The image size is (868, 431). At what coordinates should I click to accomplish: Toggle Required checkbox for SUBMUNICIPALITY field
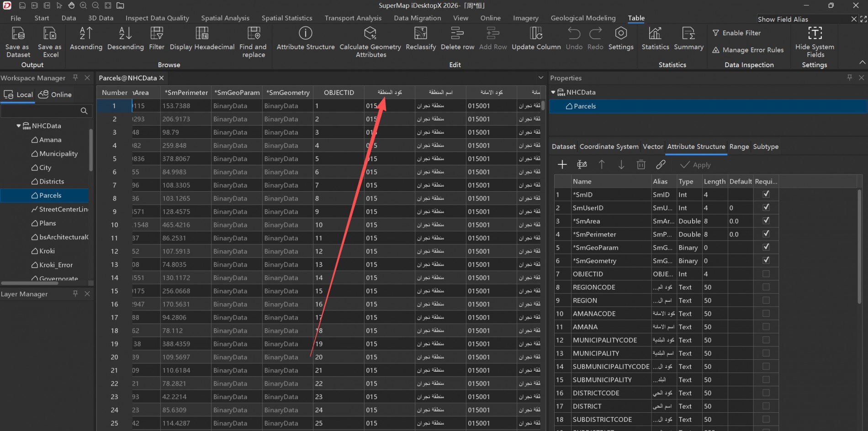pos(766,380)
